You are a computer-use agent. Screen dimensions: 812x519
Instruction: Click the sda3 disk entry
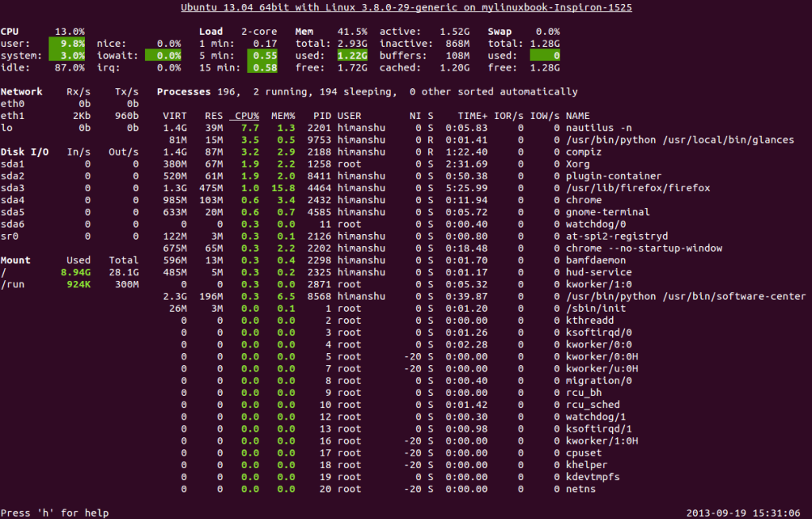[x=13, y=188]
